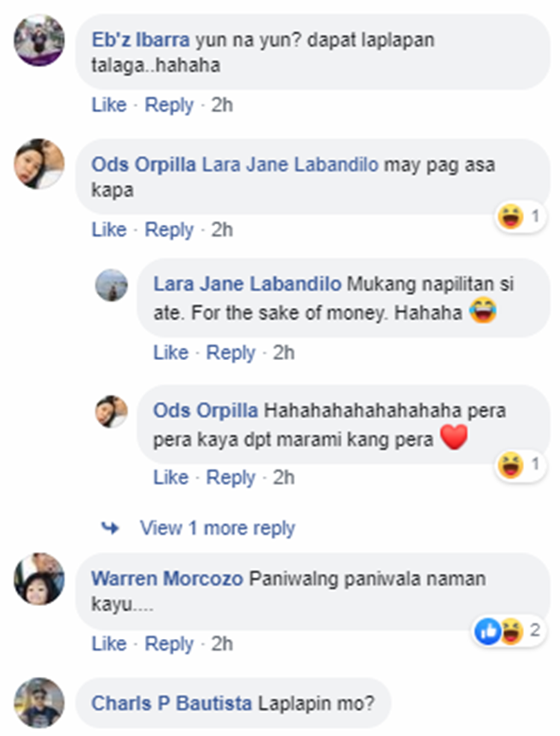Image resolution: width=560 pixels, height=736 pixels.
Task: Open Eb'z Ibarra name link
Action: pos(140,40)
